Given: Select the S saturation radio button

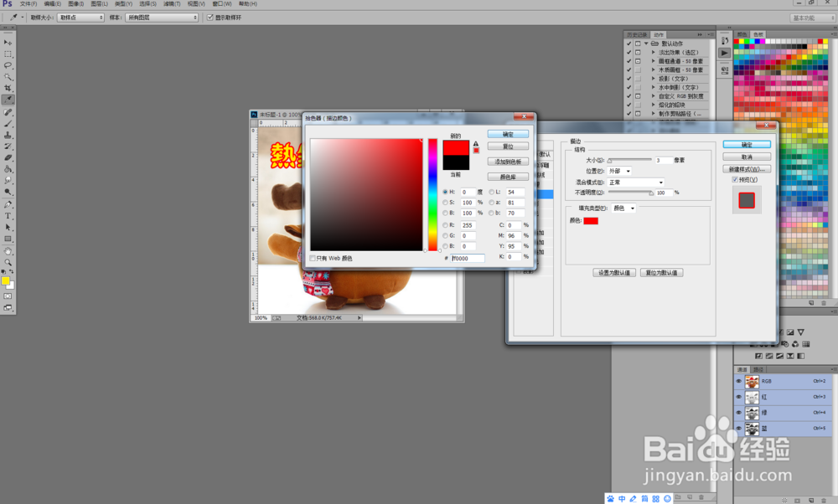Looking at the screenshot, I should [x=445, y=203].
